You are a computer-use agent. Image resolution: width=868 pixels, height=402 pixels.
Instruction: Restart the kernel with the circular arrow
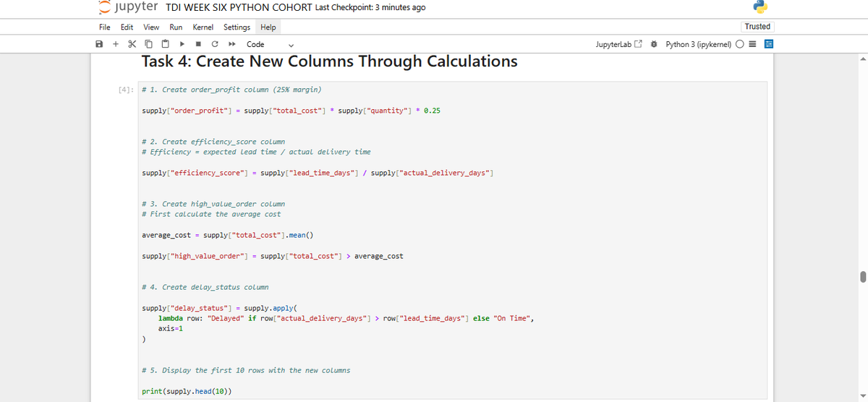pos(215,44)
